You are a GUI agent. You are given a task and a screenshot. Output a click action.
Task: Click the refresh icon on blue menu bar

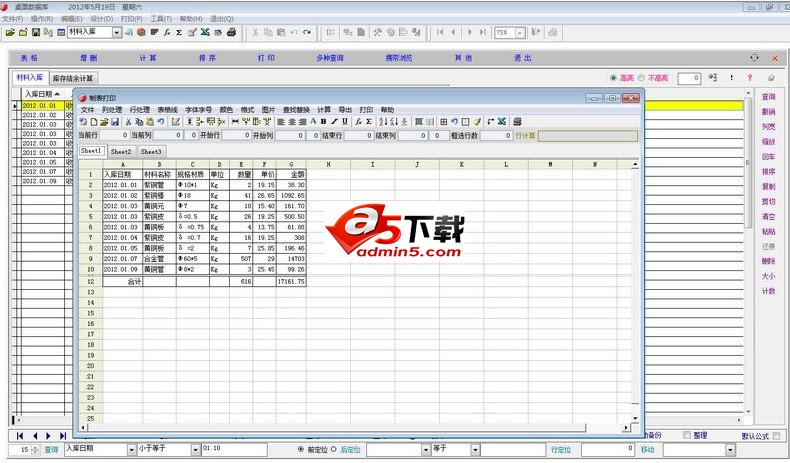coord(754,58)
